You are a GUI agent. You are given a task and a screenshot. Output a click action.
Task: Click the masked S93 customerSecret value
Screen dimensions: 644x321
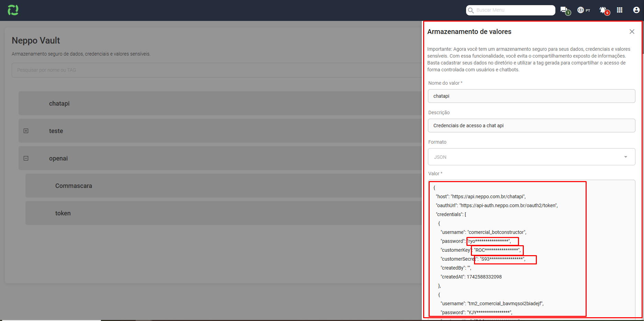pos(502,259)
